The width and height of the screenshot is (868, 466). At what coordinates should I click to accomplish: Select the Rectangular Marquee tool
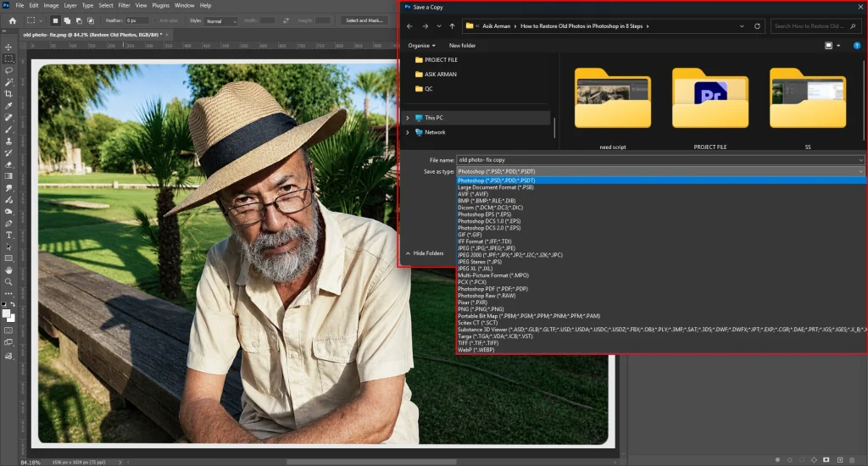click(x=8, y=58)
